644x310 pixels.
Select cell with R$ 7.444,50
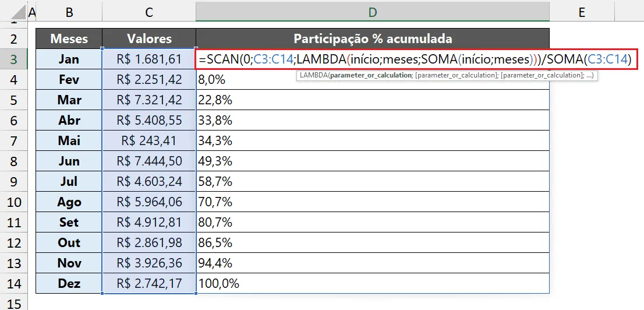149,161
